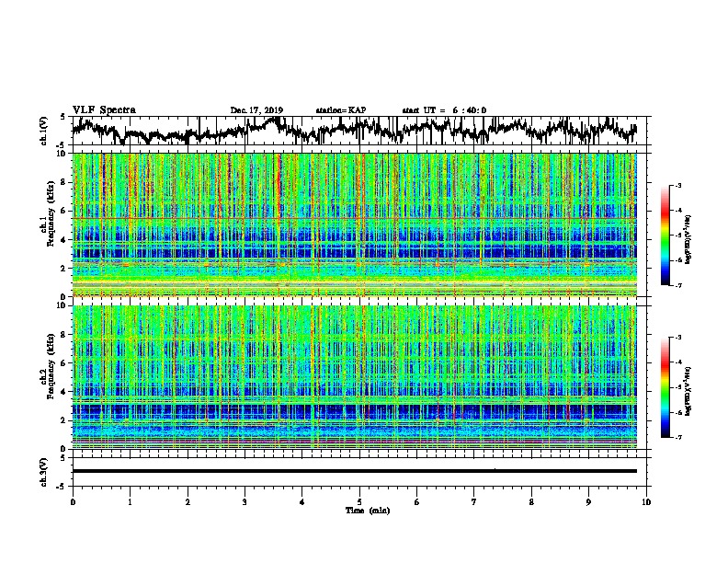The image size is (728, 563).
Task: Click time axis tick label "6"
Action: pyautogui.click(x=417, y=502)
